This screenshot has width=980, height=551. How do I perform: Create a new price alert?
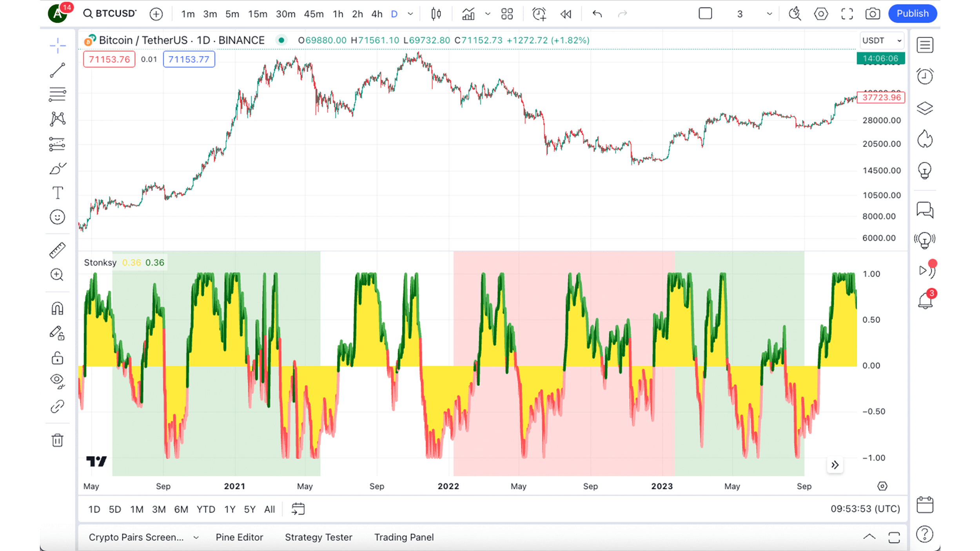[539, 14]
